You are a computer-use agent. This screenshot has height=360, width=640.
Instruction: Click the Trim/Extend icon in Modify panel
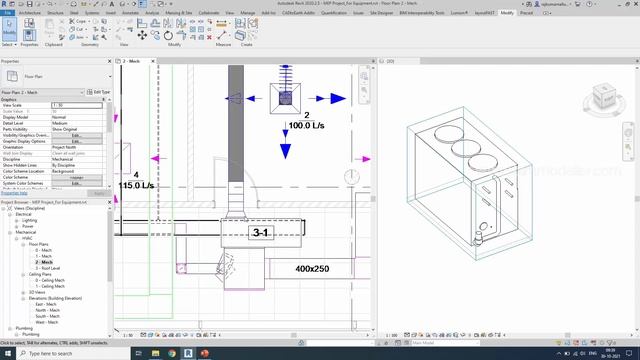pos(181,36)
